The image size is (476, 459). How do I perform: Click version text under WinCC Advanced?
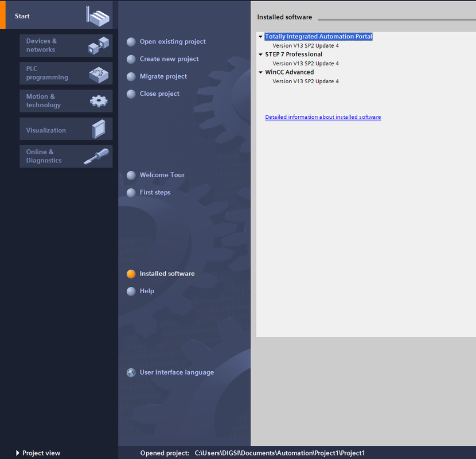click(x=306, y=81)
